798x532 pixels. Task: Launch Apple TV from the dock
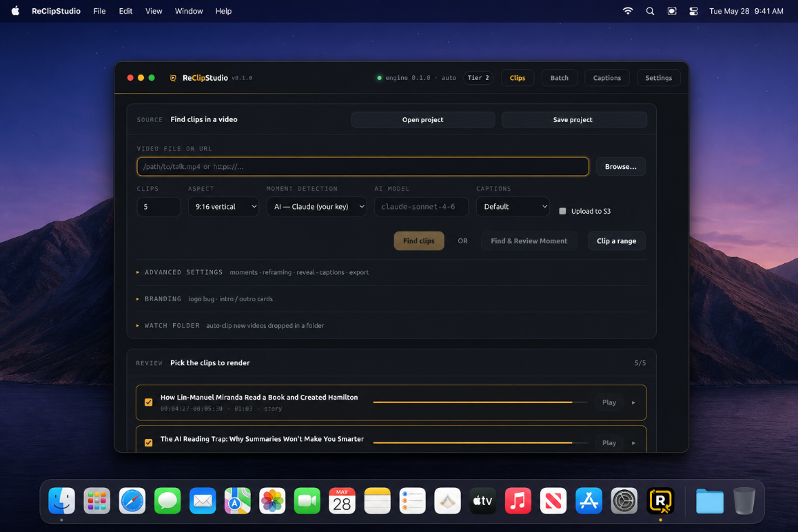[x=482, y=501]
